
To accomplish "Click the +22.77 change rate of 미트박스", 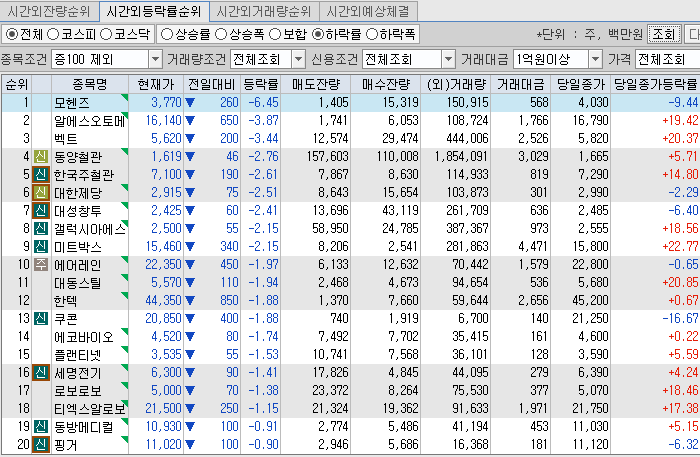I will pos(680,246).
